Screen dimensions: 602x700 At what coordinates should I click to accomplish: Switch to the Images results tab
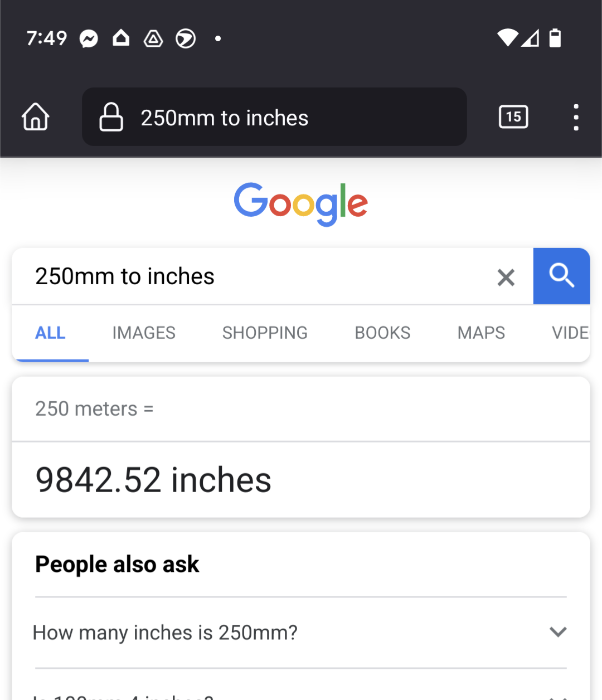tap(144, 333)
